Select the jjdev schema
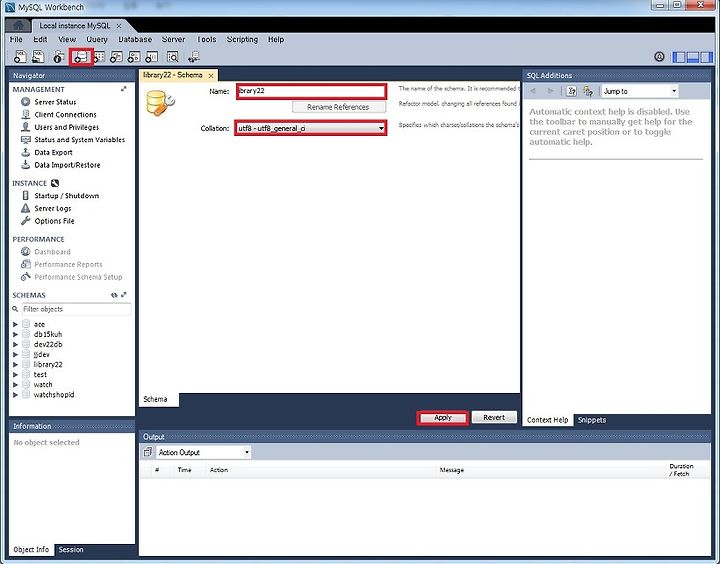Image resolution: width=720 pixels, height=564 pixels. [x=41, y=355]
